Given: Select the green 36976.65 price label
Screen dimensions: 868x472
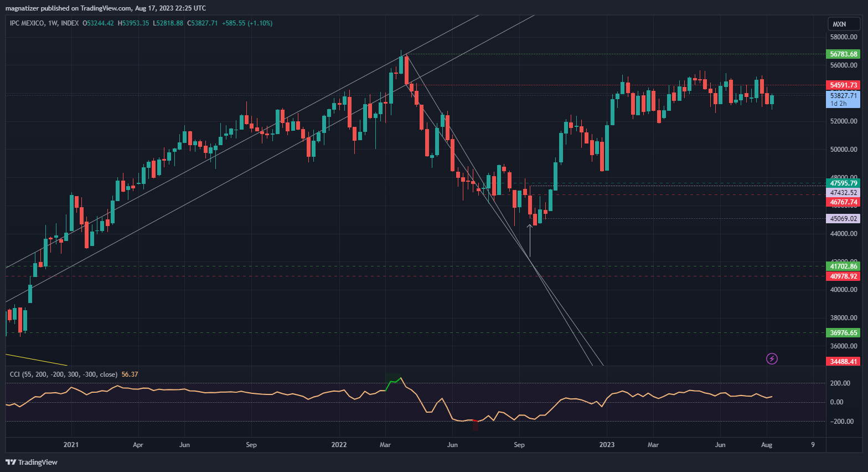Looking at the screenshot, I should point(844,333).
